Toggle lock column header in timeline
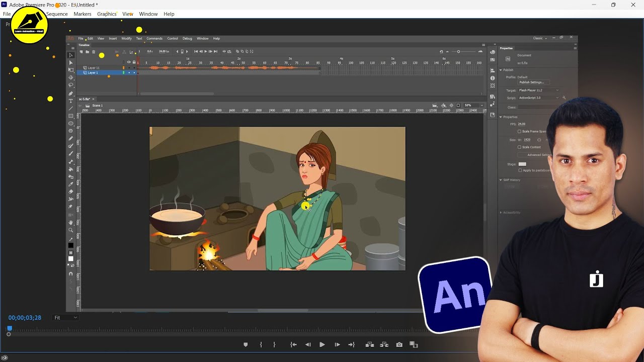The image size is (644, 362). pos(134,62)
